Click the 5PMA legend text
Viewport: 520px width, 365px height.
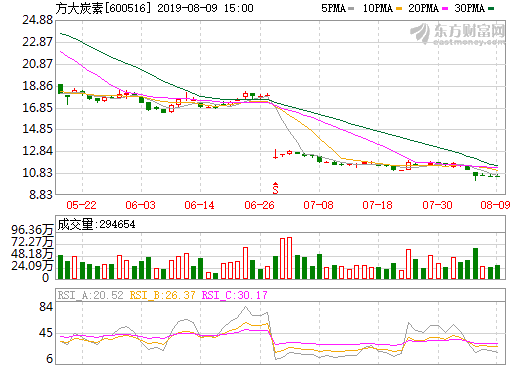click(x=334, y=8)
